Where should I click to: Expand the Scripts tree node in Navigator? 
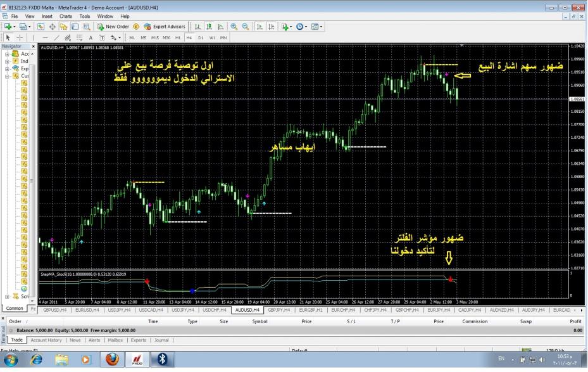pos(8,296)
